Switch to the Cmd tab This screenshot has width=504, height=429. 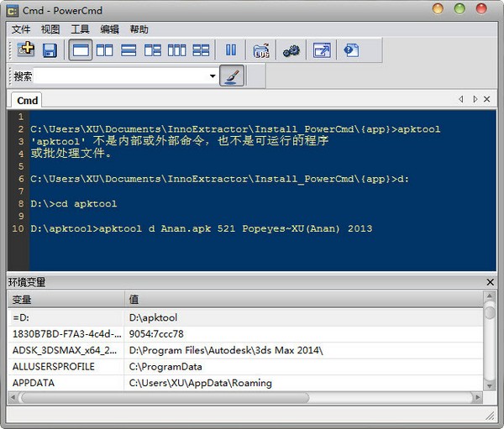click(28, 100)
